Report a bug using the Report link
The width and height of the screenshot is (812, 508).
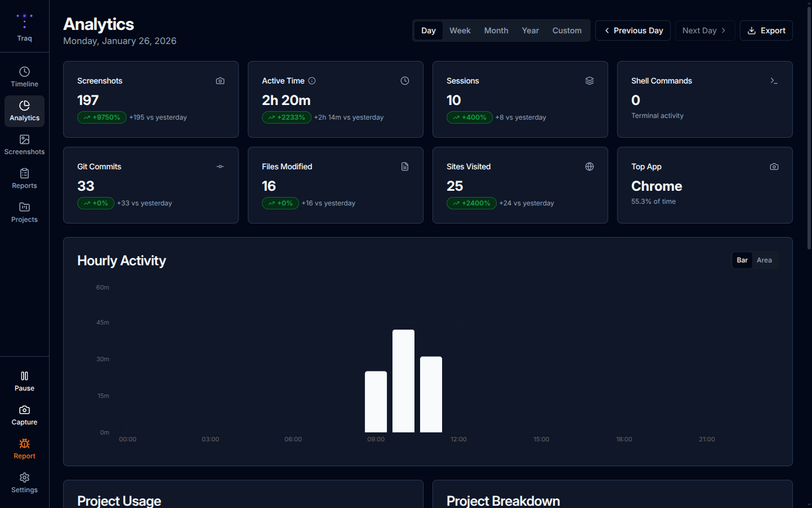pyautogui.click(x=24, y=449)
